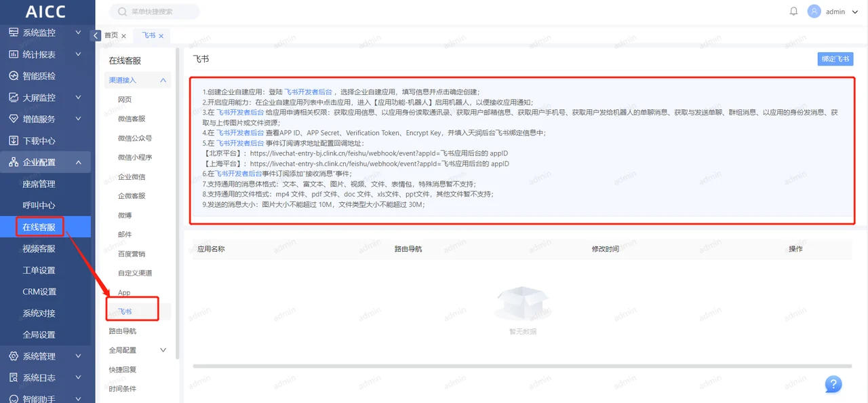Image resolution: width=868 pixels, height=403 pixels.
Task: Open 时间条件 in the 在线客服 panel
Action: coord(123,389)
